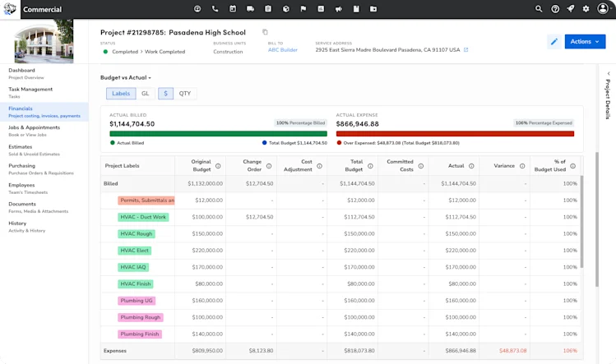Click the red Actual Expense progress bar
616x364 pixels.
point(455,133)
